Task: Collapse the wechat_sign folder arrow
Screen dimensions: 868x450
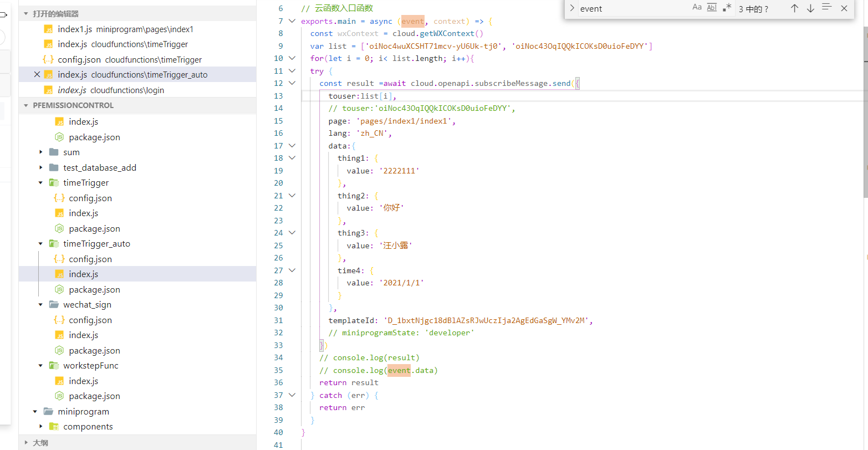Action: pyautogui.click(x=41, y=304)
